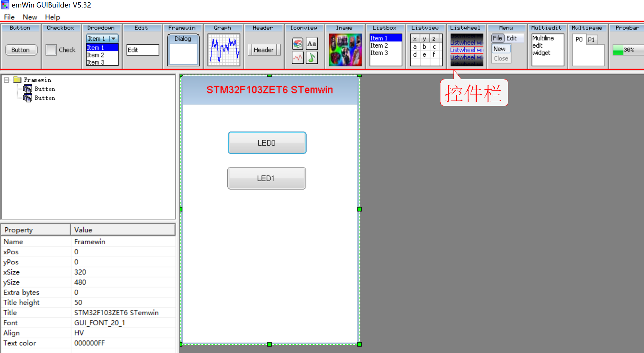644x353 pixels.
Task: Collapse the Framewin tree node
Action: point(6,80)
